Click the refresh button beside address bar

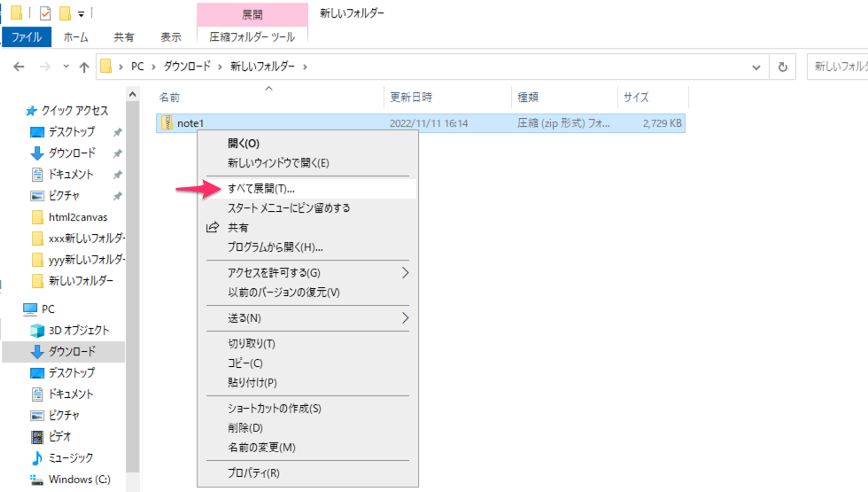pos(782,66)
